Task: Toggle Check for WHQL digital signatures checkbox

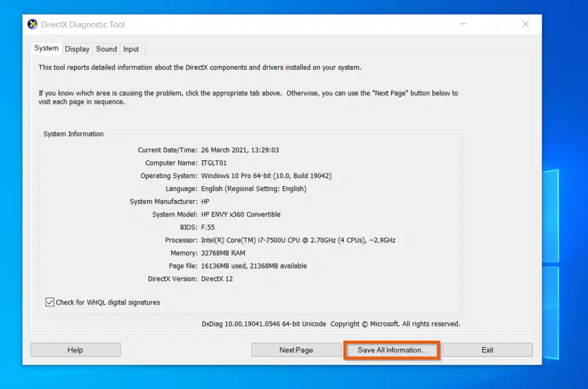Action: (x=49, y=302)
